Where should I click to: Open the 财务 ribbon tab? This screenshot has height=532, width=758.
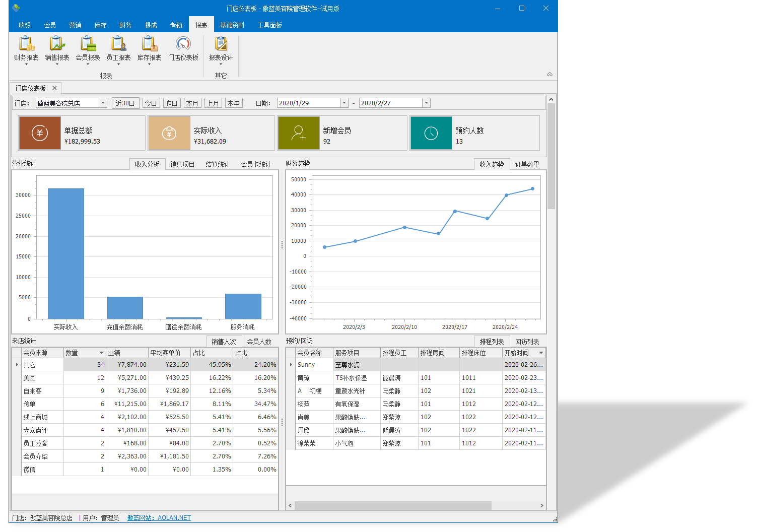click(x=125, y=25)
